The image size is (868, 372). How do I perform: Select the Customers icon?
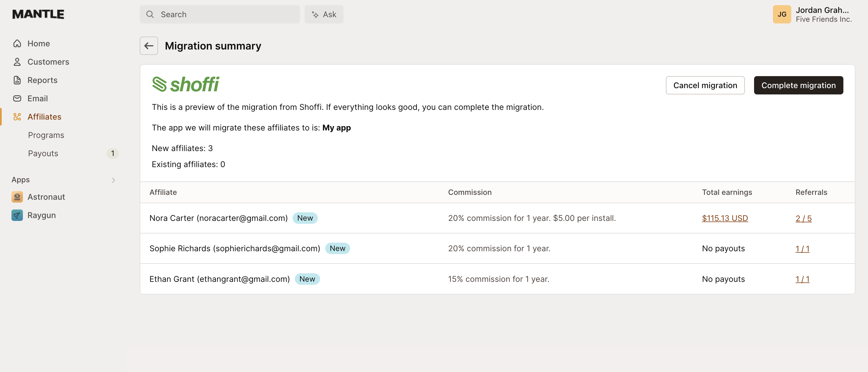click(x=17, y=62)
